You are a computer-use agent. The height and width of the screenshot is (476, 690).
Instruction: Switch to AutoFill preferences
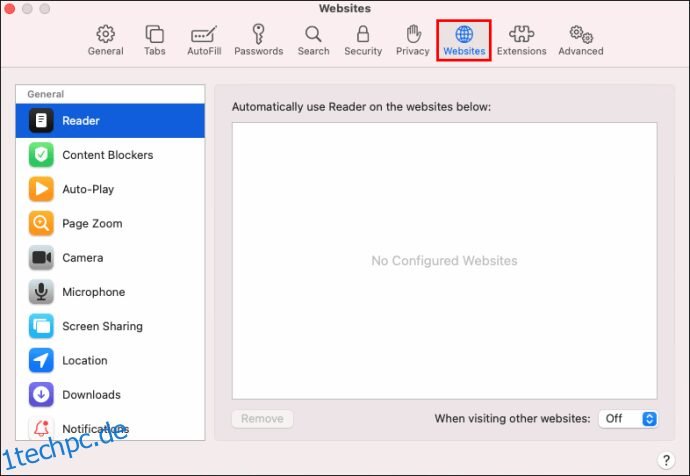coord(204,40)
